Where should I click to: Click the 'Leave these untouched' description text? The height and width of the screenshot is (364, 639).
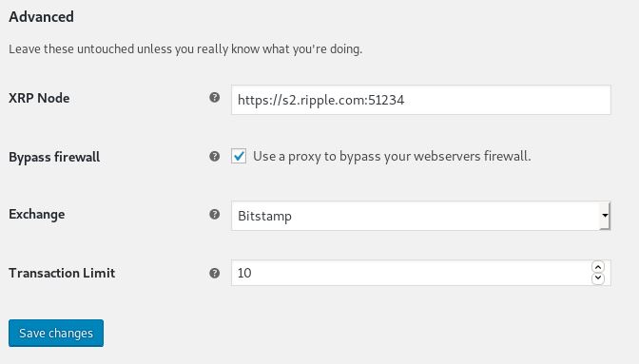pyautogui.click(x=185, y=48)
